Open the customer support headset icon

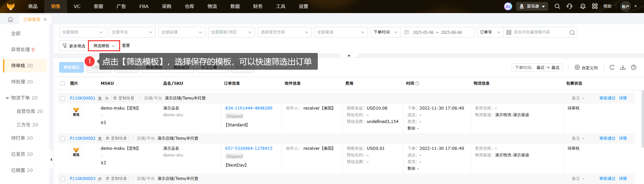(x=569, y=6)
